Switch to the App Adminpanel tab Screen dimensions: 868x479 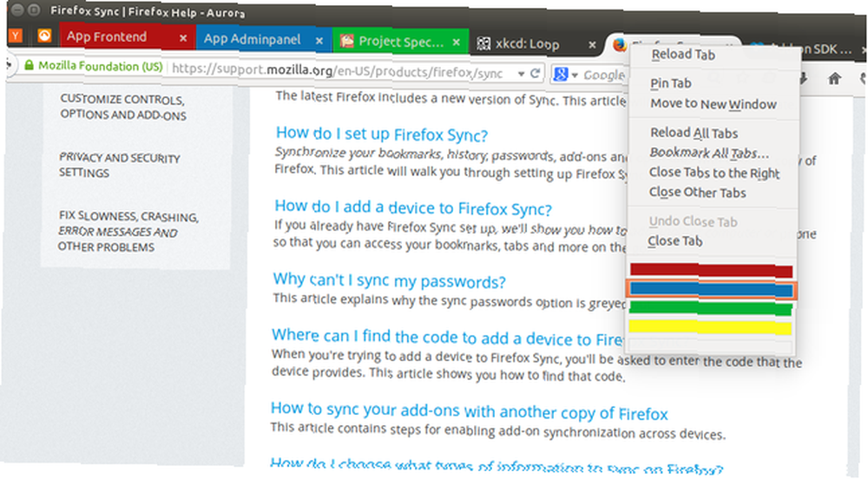[264, 39]
